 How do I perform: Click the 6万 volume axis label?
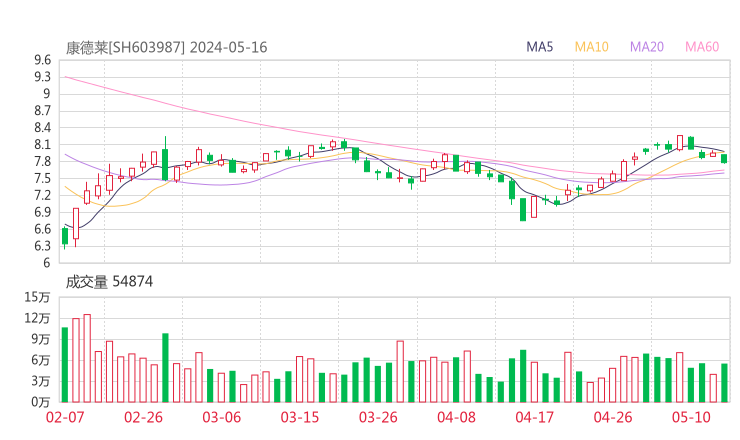click(41, 360)
